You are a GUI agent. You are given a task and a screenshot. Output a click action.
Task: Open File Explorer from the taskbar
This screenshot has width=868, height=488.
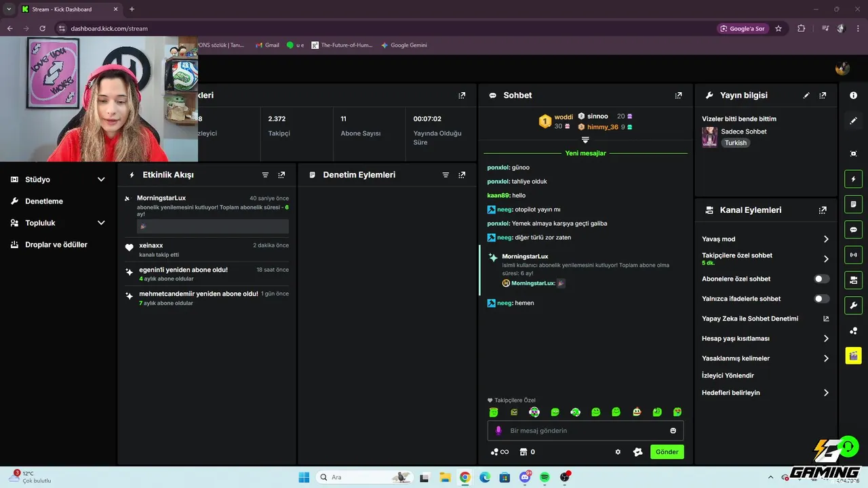click(445, 477)
